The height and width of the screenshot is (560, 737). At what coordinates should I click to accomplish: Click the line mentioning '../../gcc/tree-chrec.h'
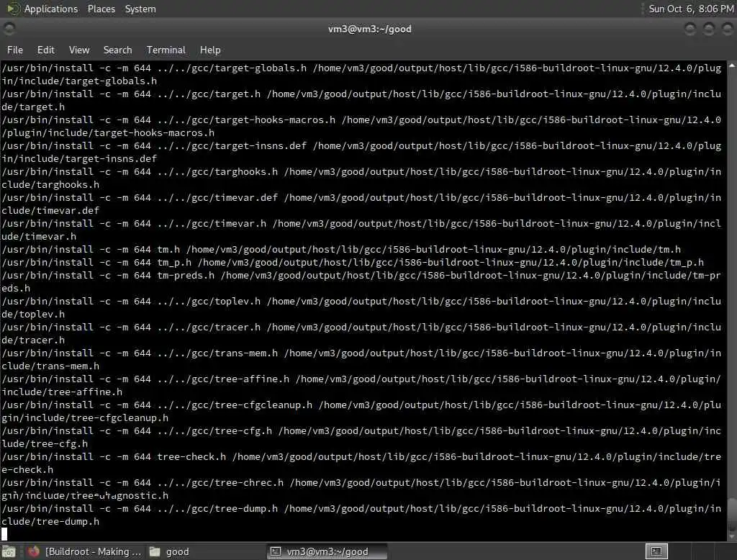tap(361, 482)
